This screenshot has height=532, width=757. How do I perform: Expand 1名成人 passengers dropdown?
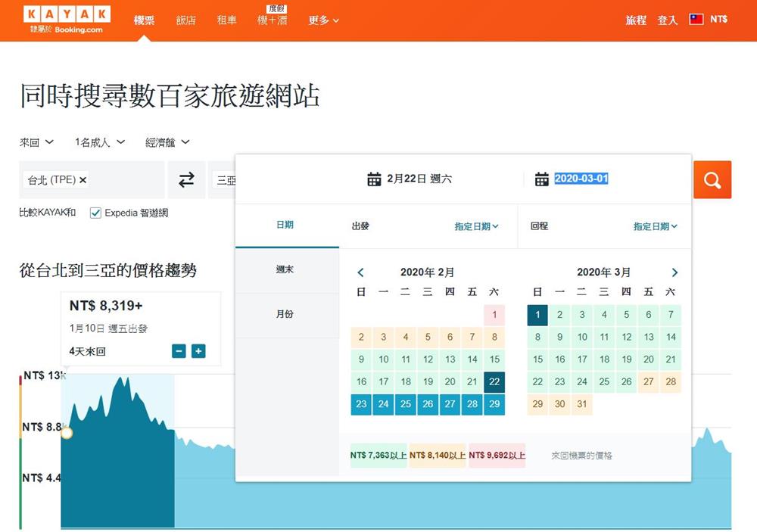pyautogui.click(x=99, y=142)
